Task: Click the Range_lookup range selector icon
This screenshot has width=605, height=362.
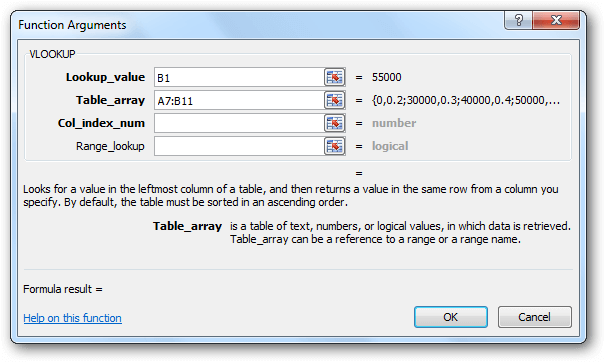Action: (335, 146)
